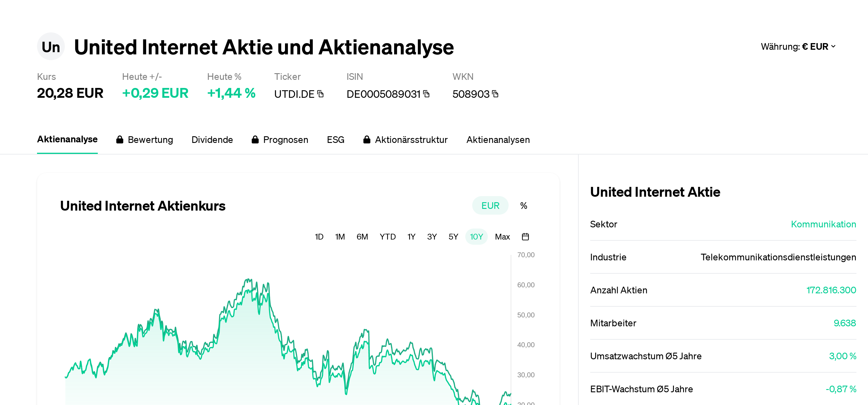Image resolution: width=868 pixels, height=405 pixels.
Task: Click the lock icon next to Prognosen
Action: [255, 139]
